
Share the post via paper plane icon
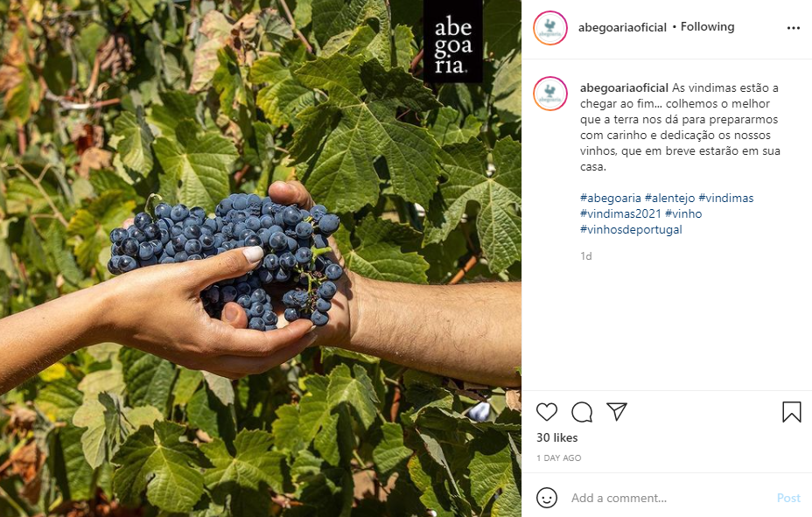(x=617, y=411)
